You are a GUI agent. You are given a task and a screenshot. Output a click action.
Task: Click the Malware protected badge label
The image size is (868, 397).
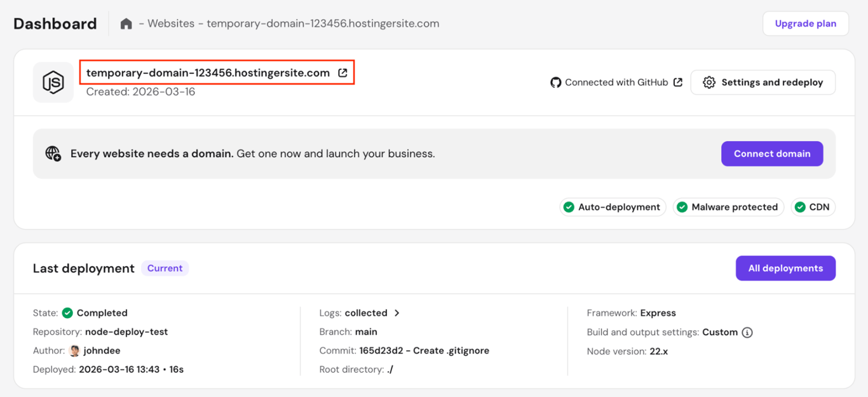pos(735,207)
